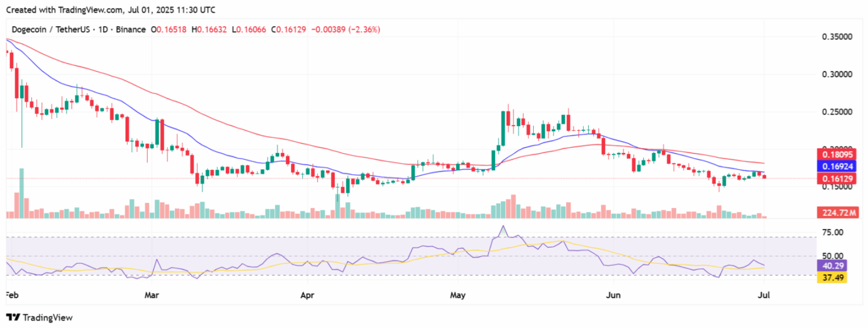Click the 0.25000 price axis label
The height and width of the screenshot is (328, 868).
837,112
